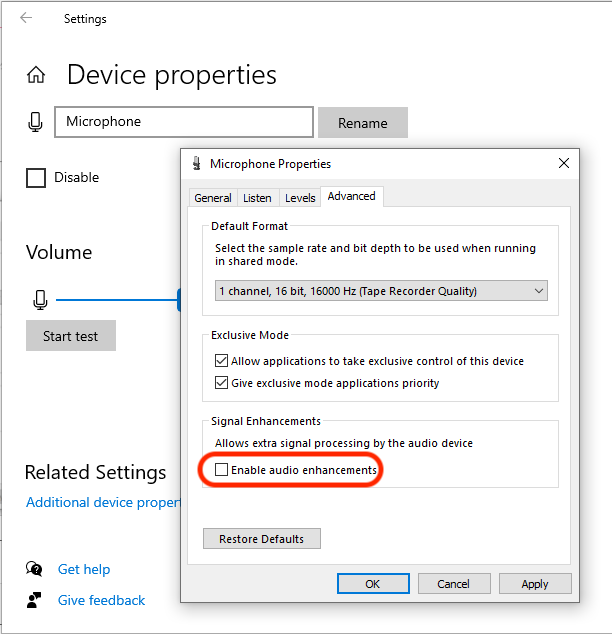Image resolution: width=612 pixels, height=634 pixels.
Task: Close the Microphone Properties dialog
Action: [565, 163]
